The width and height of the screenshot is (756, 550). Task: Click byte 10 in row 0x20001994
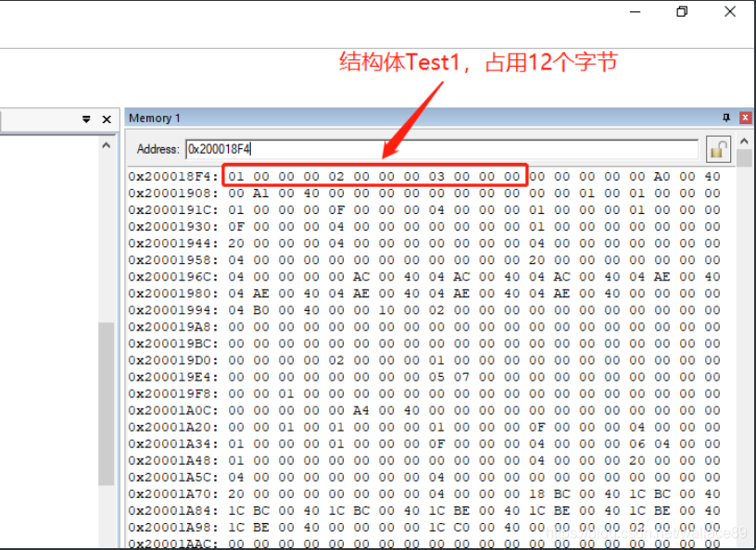(x=386, y=310)
